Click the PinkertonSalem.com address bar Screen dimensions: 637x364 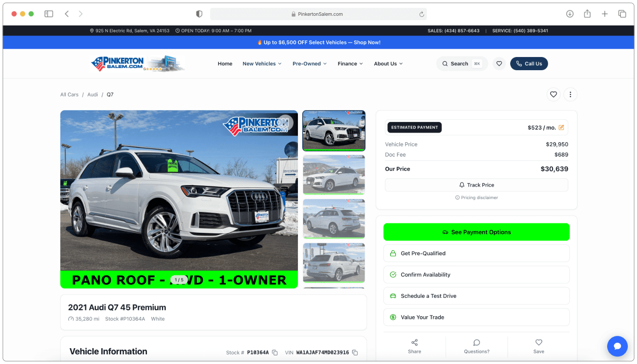click(x=318, y=14)
